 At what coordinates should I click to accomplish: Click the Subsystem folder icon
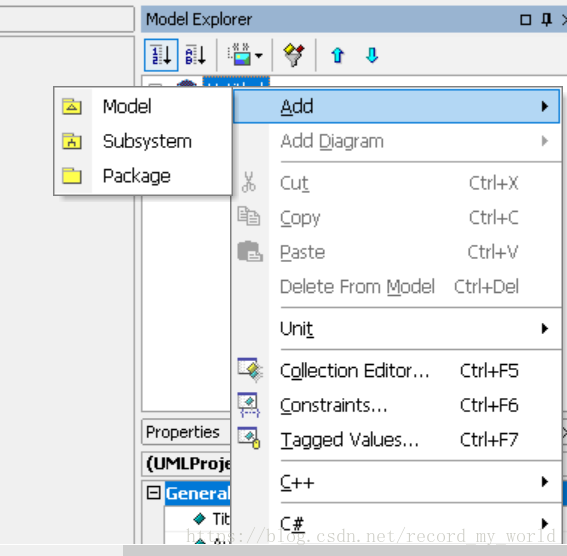pyautogui.click(x=72, y=141)
